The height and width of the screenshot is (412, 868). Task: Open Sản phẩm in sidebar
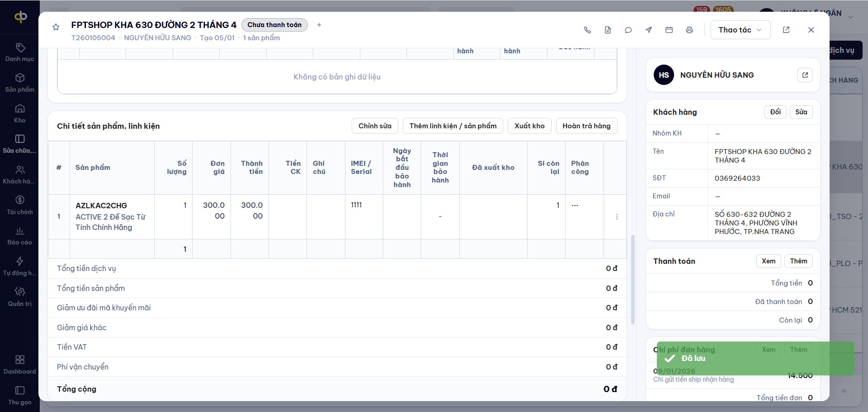pos(20,83)
